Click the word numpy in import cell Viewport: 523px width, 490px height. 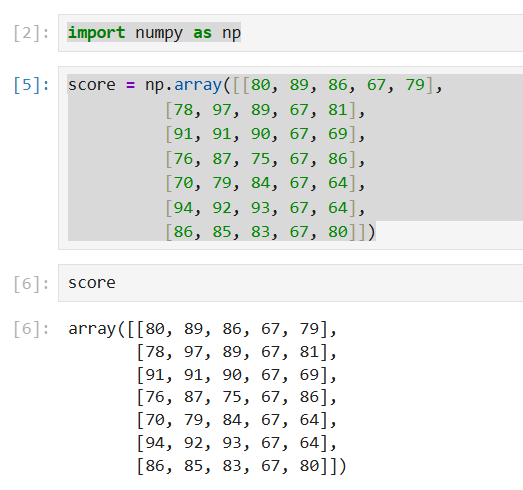(x=159, y=33)
